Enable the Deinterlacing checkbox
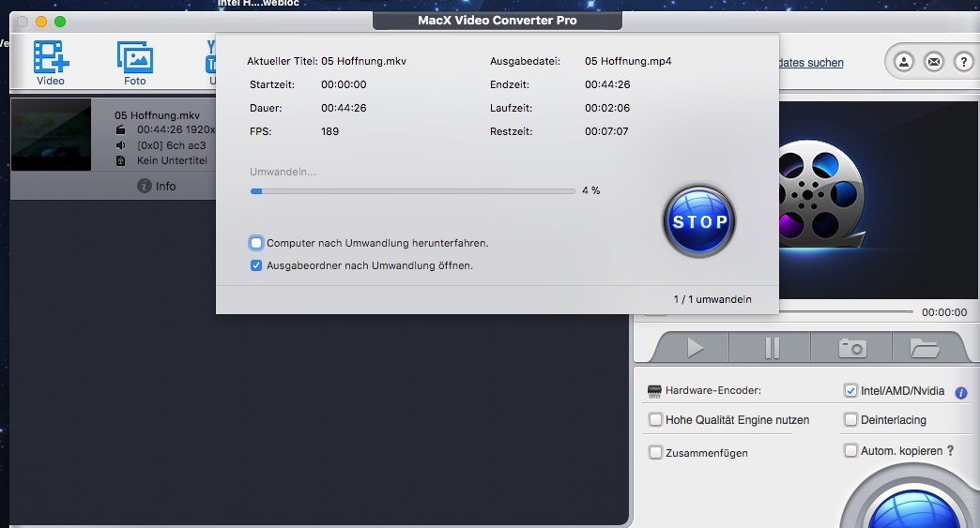Image resolution: width=980 pixels, height=528 pixels. tap(850, 419)
